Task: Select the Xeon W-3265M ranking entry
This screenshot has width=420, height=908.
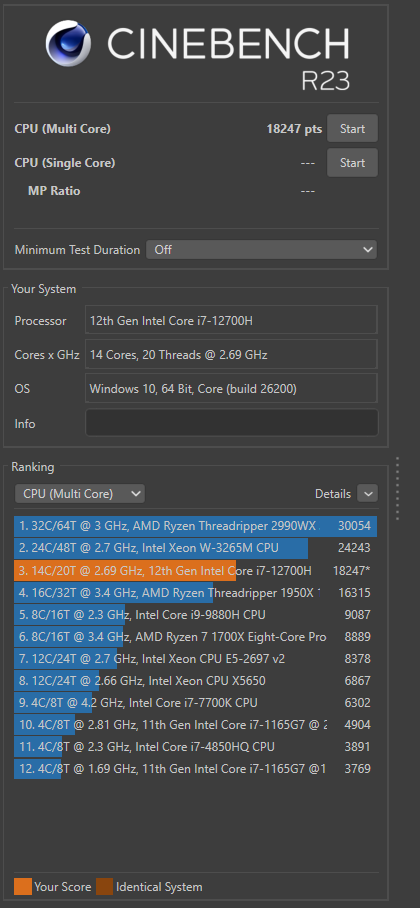Action: point(196,548)
